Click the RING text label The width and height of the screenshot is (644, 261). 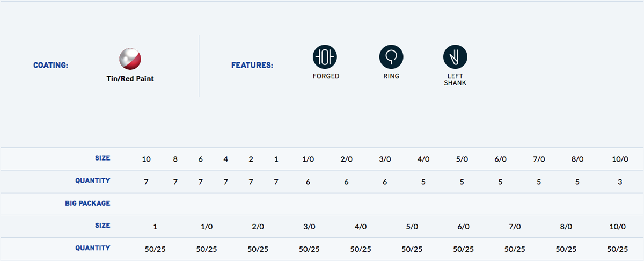click(x=391, y=76)
